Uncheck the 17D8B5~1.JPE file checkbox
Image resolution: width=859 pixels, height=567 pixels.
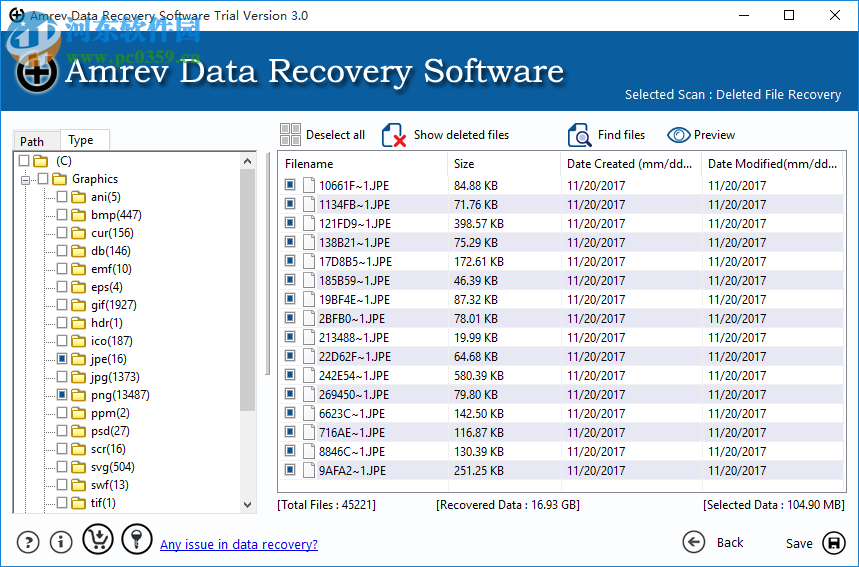290,261
